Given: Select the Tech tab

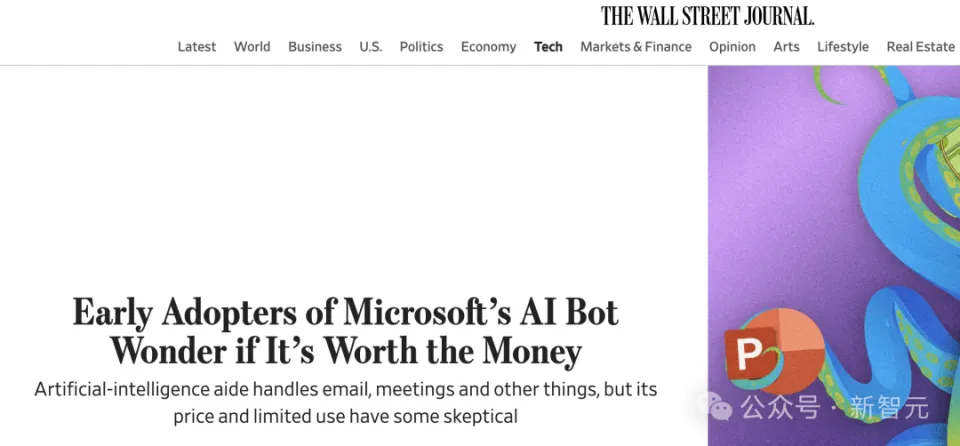Looking at the screenshot, I should pyautogui.click(x=548, y=47).
